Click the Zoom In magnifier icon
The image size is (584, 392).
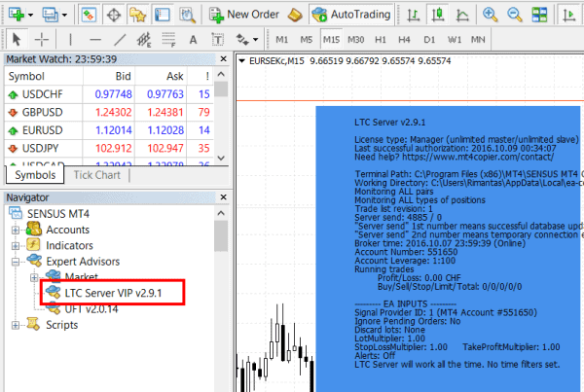tap(490, 15)
